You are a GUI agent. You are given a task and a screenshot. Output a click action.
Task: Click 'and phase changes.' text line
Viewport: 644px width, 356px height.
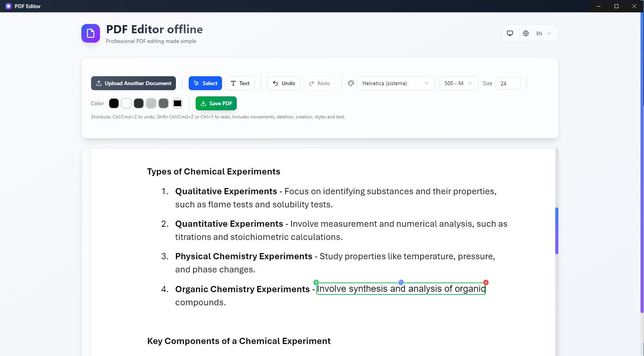point(215,269)
